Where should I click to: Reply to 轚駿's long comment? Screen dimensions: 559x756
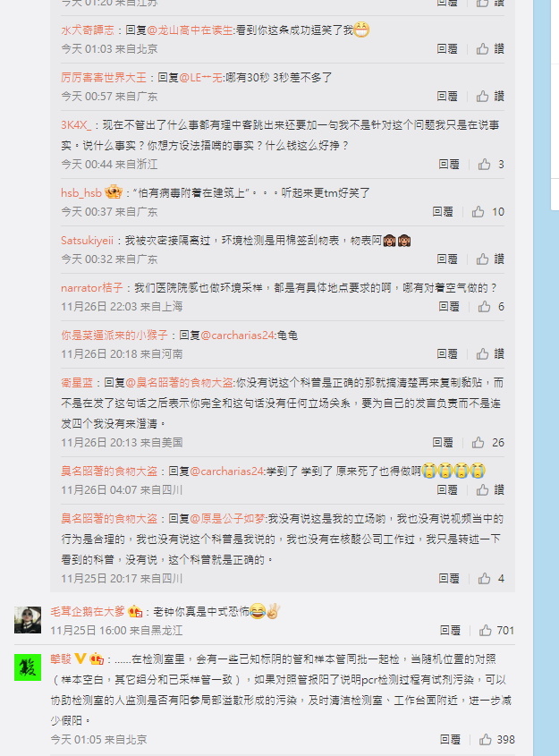450,740
